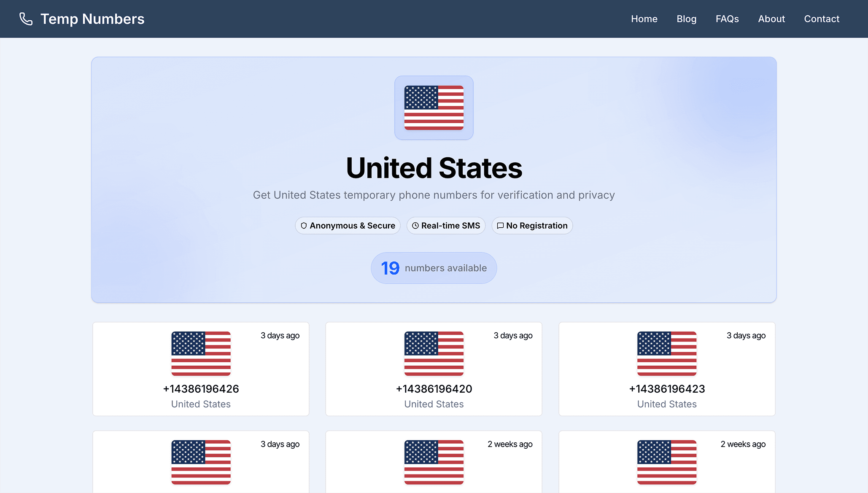Viewport: 868px width, 493px height.
Task: Open the Home page from the navigation
Action: point(644,19)
